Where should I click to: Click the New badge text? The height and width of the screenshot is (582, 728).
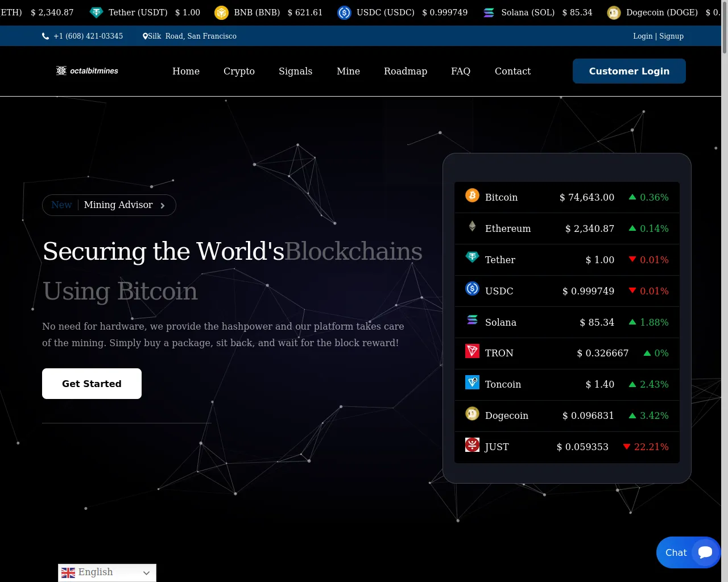(x=61, y=205)
